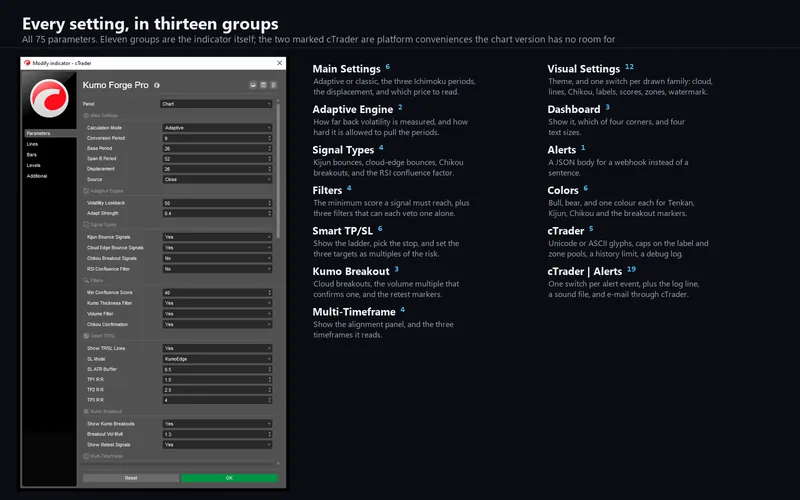Switch to the Levels tab
800x500 pixels.
tap(33, 165)
